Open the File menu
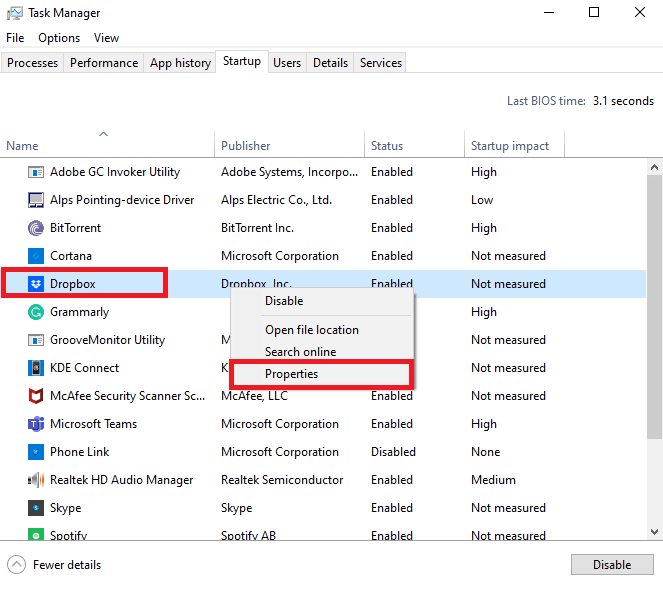The width and height of the screenshot is (663, 589). [x=15, y=38]
